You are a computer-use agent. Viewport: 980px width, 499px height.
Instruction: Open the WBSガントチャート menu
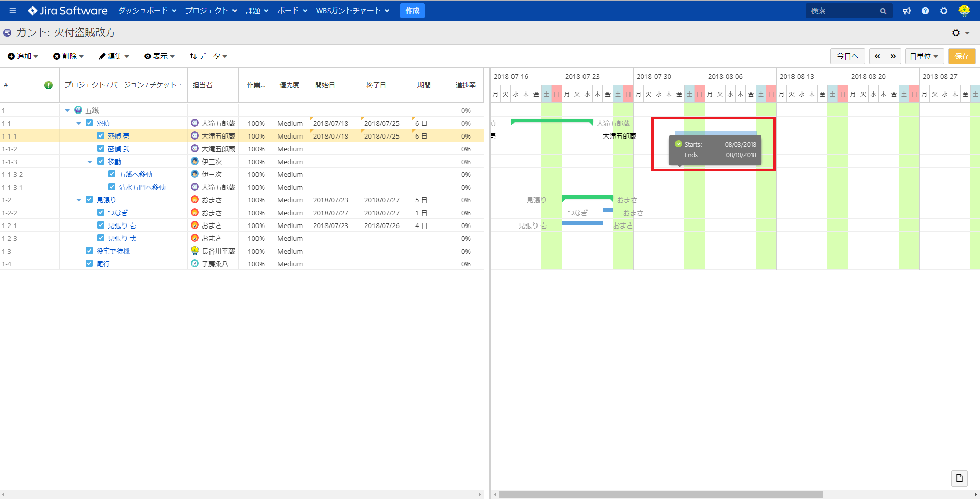point(353,11)
